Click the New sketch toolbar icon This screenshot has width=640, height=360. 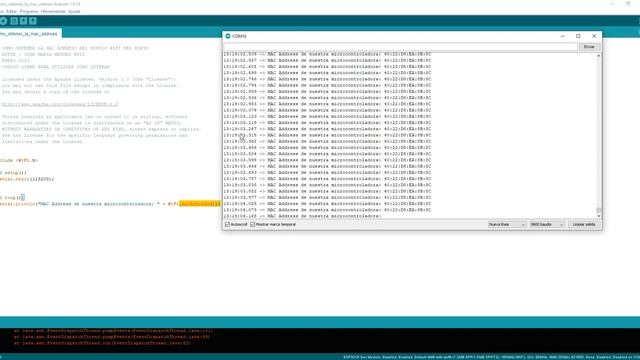pos(14,21)
